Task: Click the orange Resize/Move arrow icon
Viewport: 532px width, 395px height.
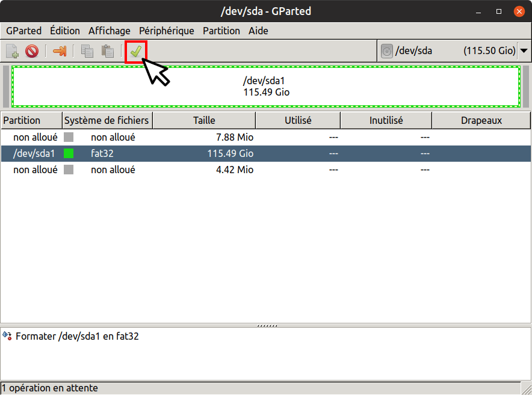Action: tap(60, 51)
